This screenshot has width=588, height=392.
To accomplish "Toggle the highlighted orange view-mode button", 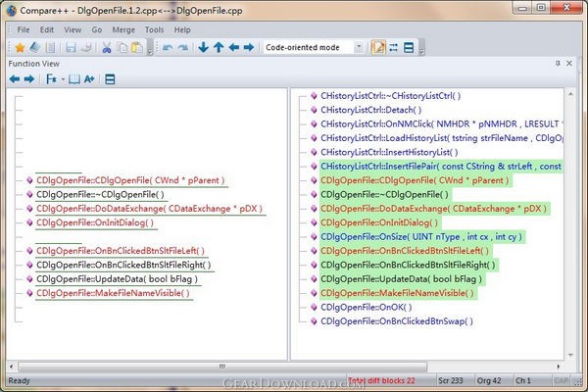I will coord(377,47).
